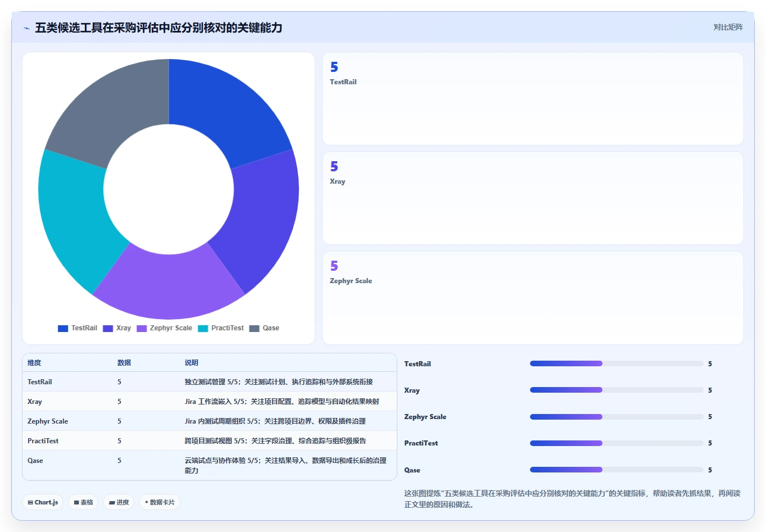
Task: Click the Chart.js tag chip
Action: point(43,502)
